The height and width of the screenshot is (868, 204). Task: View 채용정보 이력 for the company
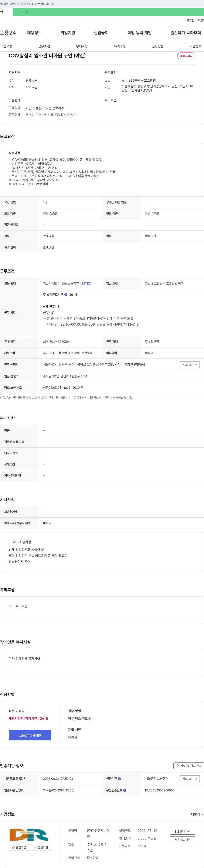[183, 840]
